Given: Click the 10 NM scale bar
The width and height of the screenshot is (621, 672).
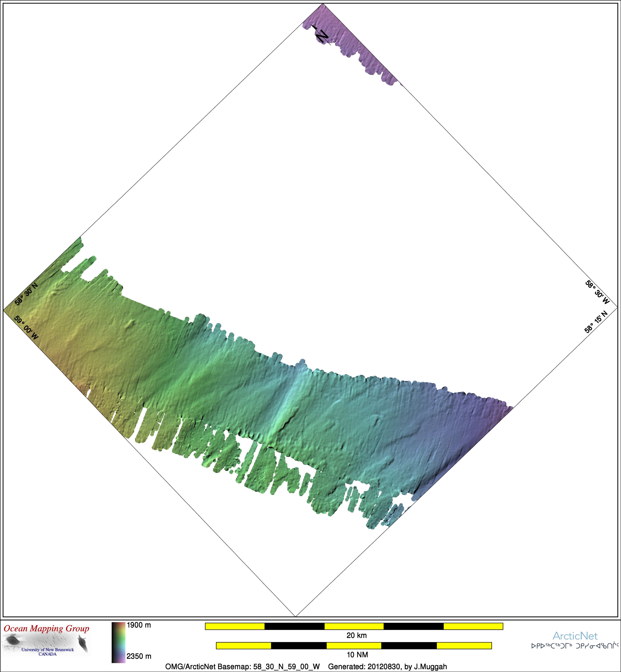Looking at the screenshot, I should 354,646.
